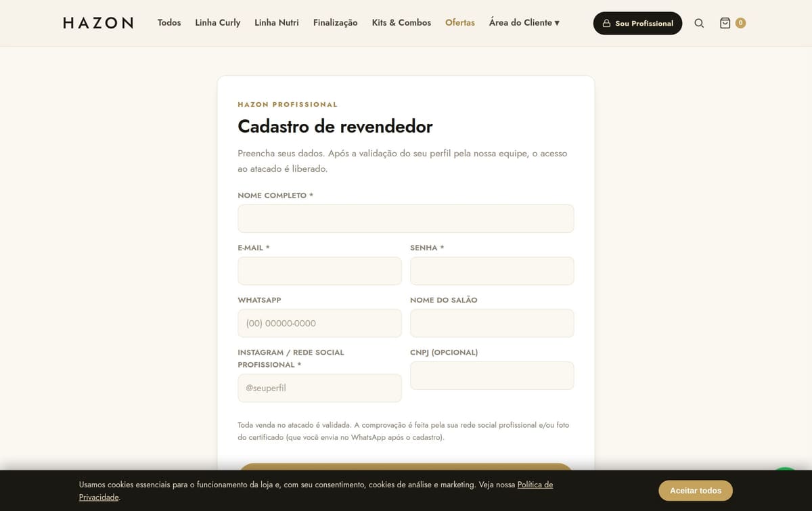Click the Instagram @seuperfil field
Image resolution: width=812 pixels, height=511 pixels.
tap(319, 388)
